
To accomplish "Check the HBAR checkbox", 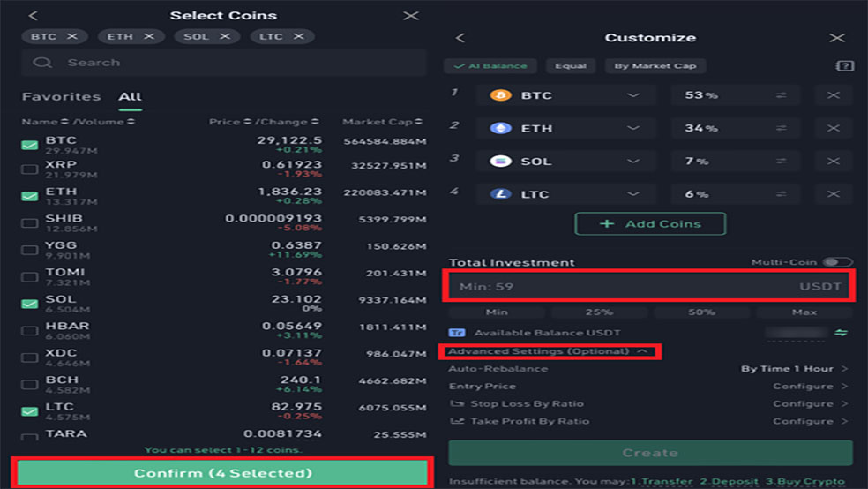I will point(29,331).
